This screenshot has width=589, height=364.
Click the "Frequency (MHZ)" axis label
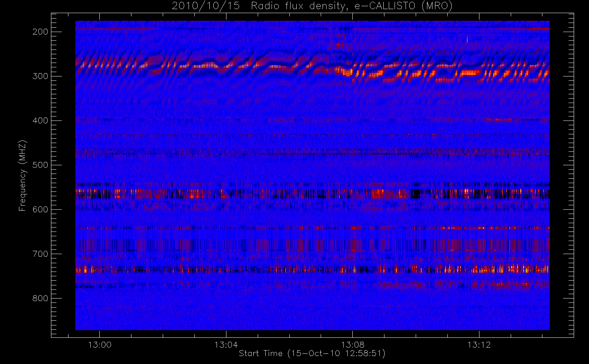23,175
